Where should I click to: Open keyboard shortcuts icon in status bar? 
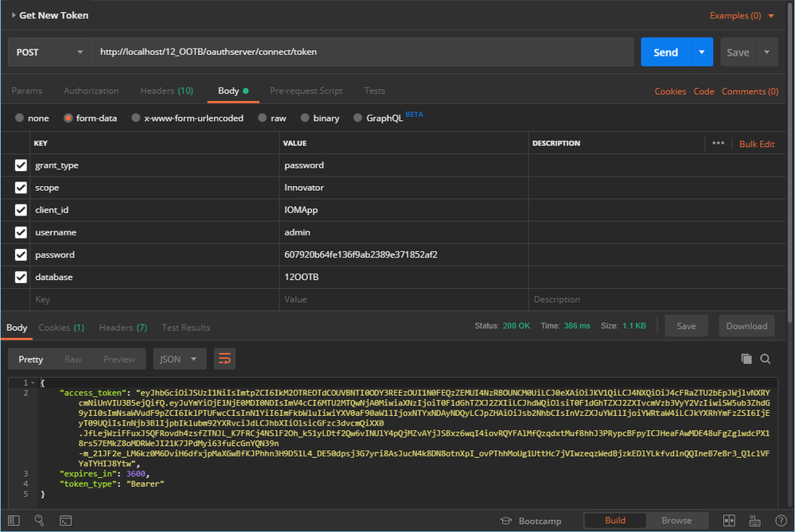tap(754, 521)
